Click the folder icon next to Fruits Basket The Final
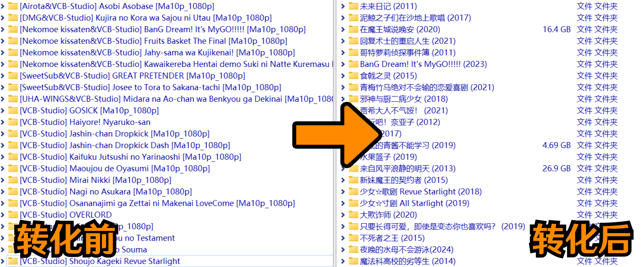The height and width of the screenshot is (267, 644). [x=13, y=41]
